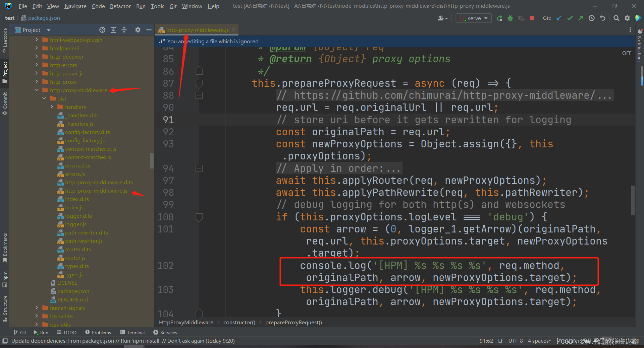Image resolution: width=644 pixels, height=348 pixels.
Task: Collapse the if block at line 100
Action: tap(199, 217)
